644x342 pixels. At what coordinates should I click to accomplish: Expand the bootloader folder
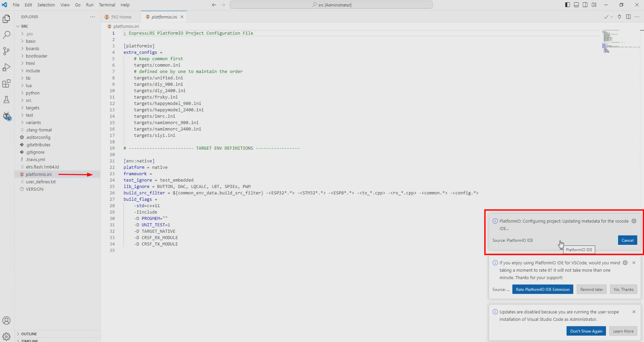(36, 56)
